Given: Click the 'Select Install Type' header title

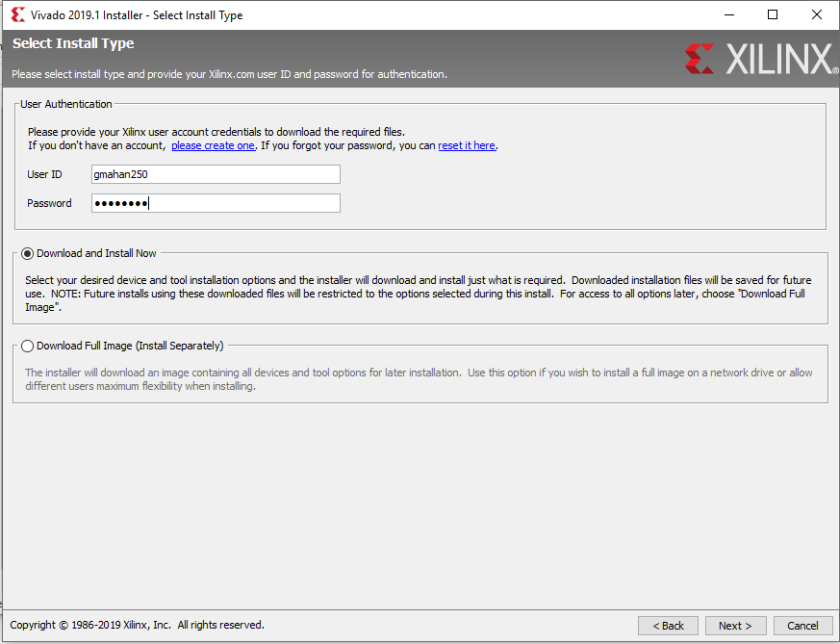Looking at the screenshot, I should 73,43.
